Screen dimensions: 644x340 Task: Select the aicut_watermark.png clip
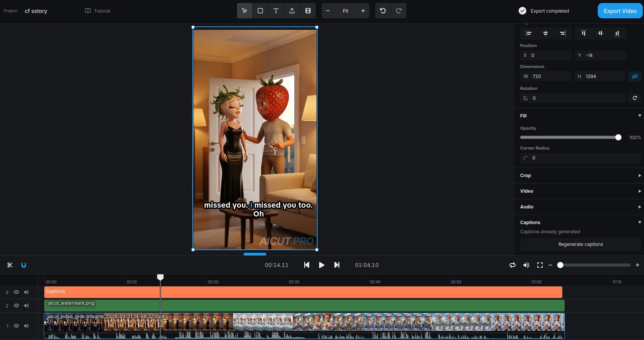point(304,306)
